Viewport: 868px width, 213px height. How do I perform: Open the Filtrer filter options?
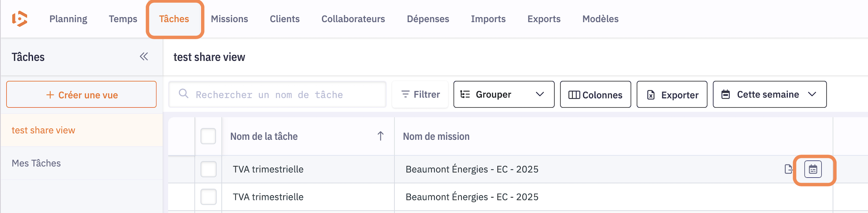coord(420,94)
